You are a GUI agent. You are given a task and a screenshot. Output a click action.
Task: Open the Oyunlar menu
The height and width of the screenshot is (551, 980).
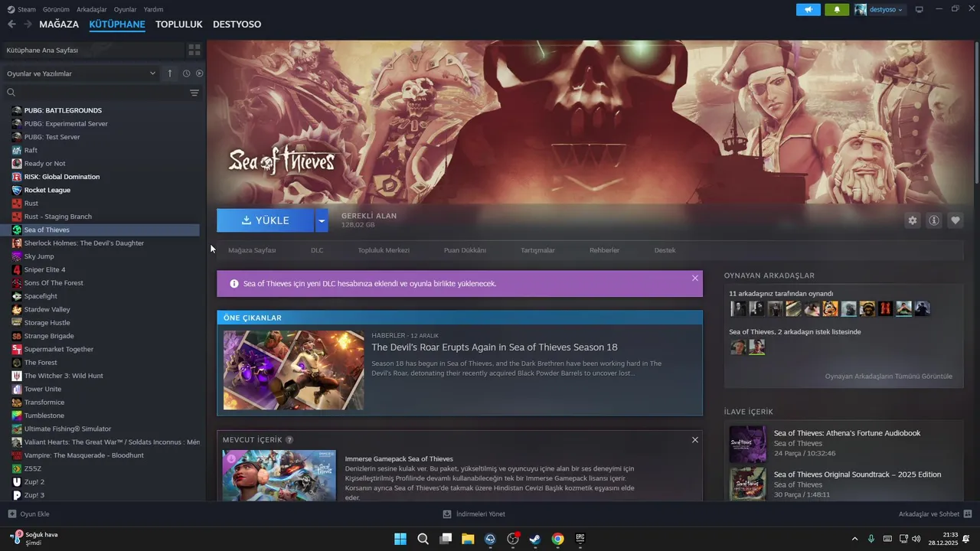coord(125,9)
